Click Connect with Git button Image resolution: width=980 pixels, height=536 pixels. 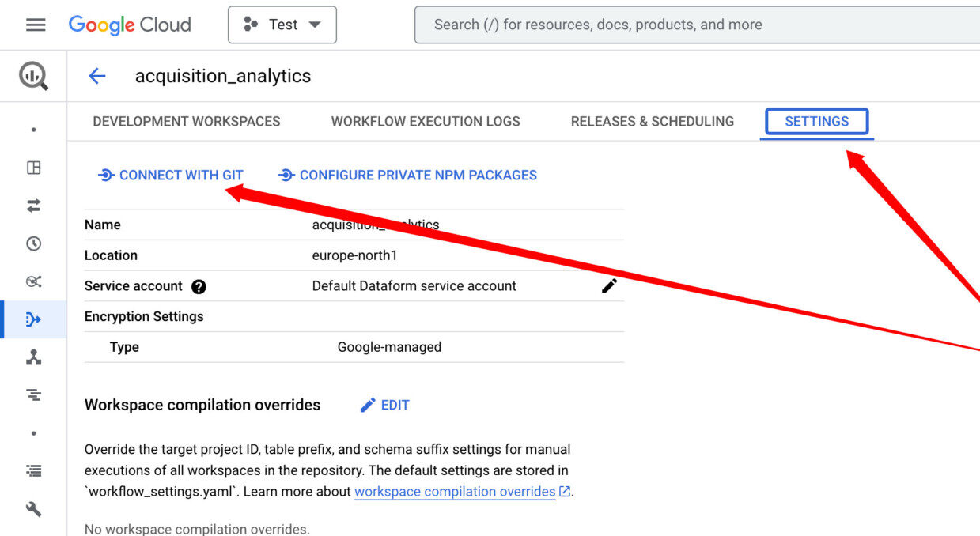point(171,176)
